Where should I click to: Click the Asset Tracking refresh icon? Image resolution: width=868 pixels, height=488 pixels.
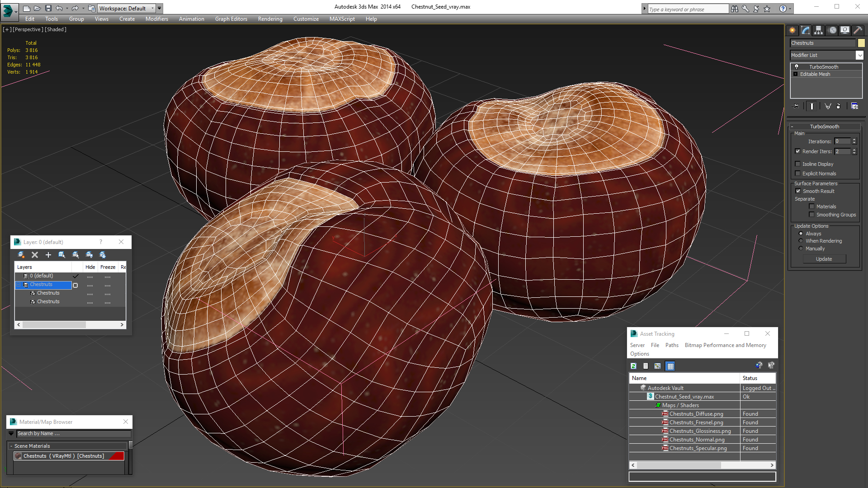coord(633,366)
